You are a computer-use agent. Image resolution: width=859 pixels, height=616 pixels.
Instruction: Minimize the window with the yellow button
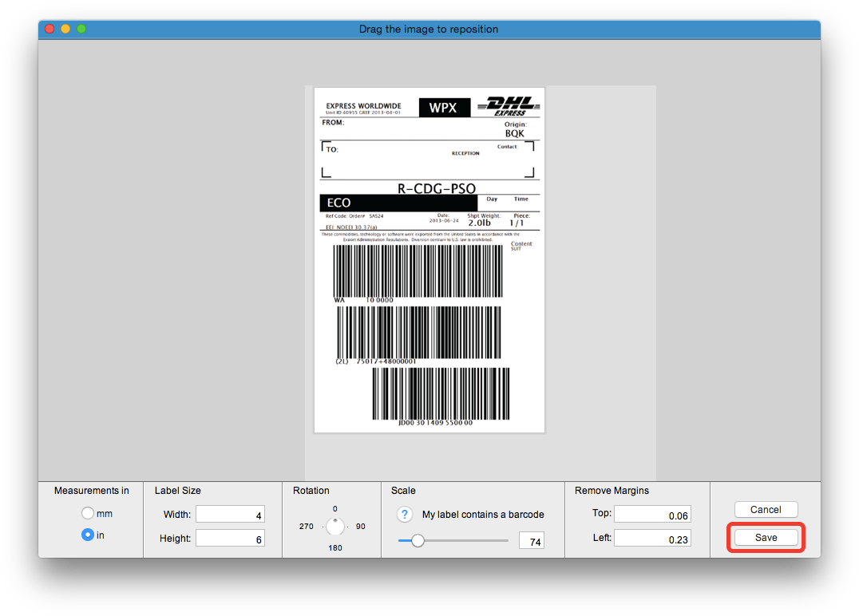(65, 29)
